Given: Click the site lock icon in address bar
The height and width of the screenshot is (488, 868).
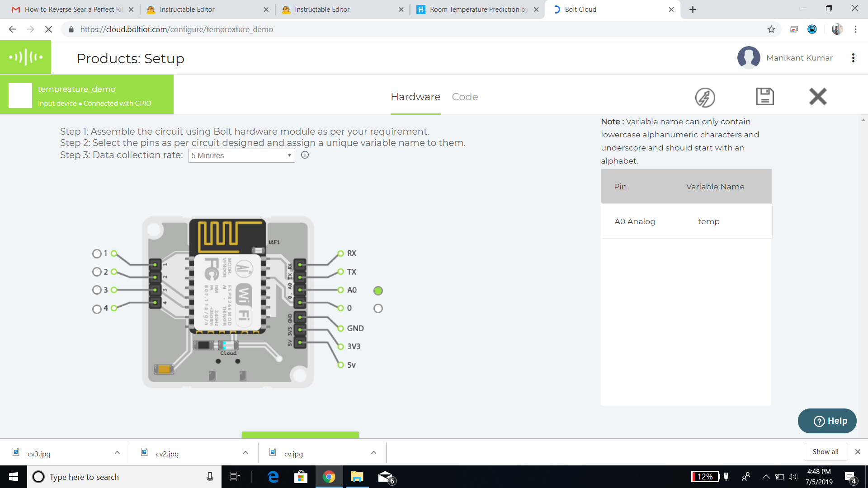Looking at the screenshot, I should (71, 29).
